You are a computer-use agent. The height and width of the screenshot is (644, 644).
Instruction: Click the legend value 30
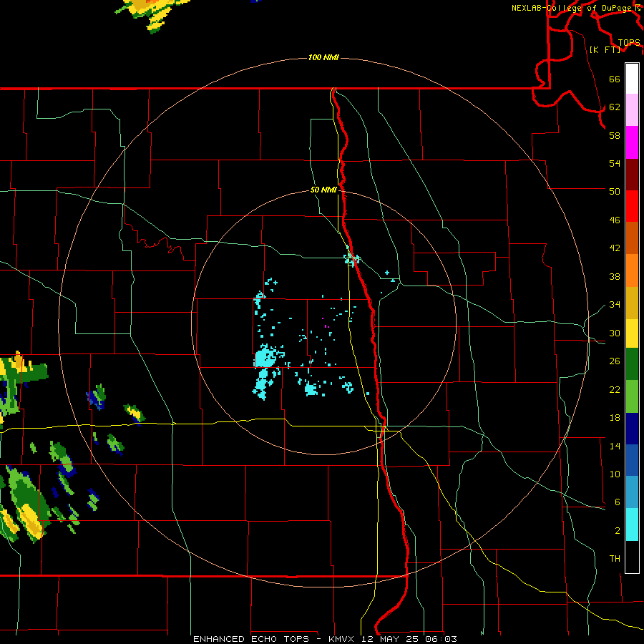click(615, 333)
